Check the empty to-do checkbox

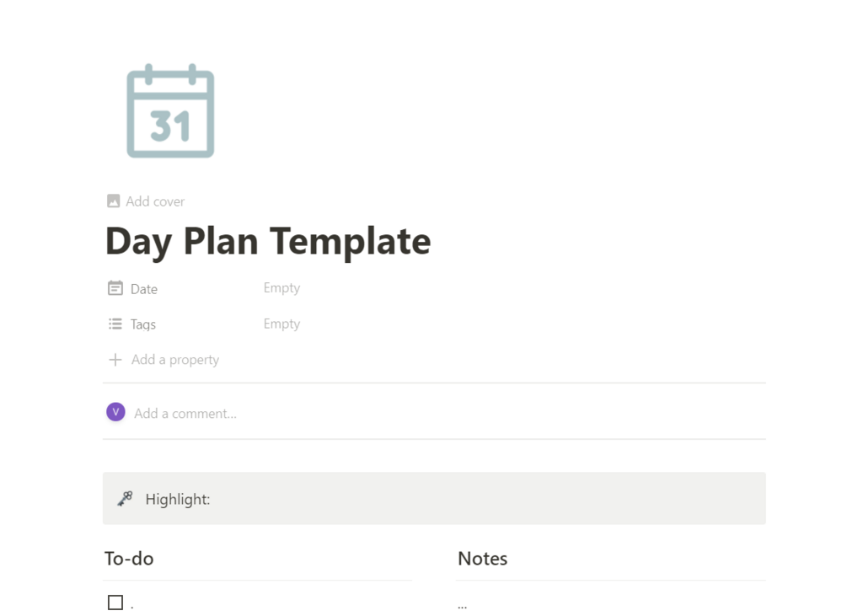(115, 602)
